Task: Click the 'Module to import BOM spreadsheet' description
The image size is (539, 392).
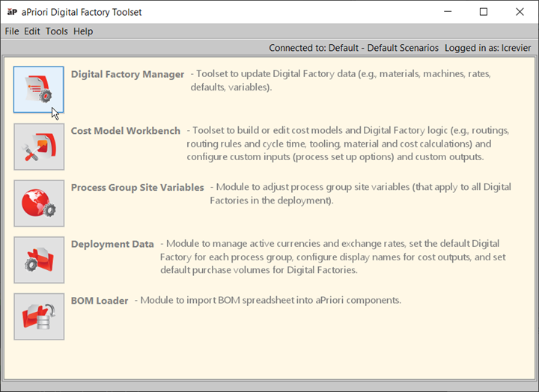Action: 268,300
